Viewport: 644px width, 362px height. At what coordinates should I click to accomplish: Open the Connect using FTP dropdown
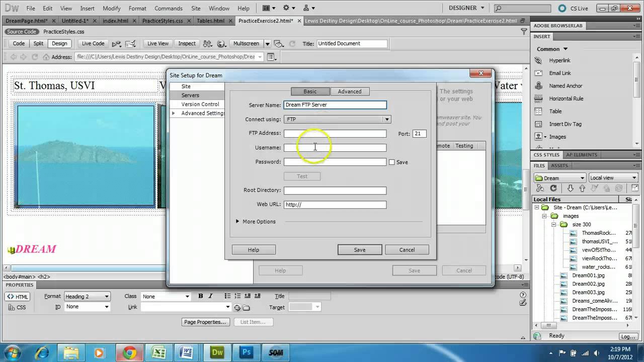[x=337, y=119]
